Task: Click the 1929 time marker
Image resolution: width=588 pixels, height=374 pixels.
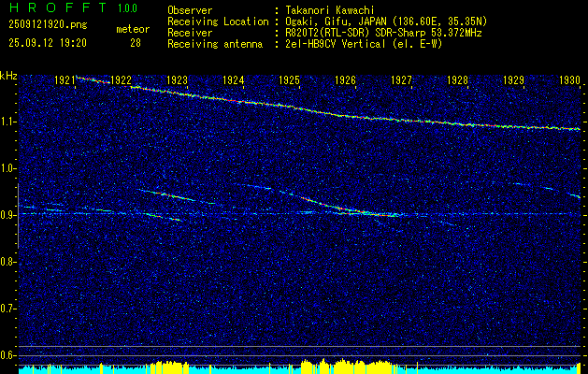Action: [x=514, y=80]
